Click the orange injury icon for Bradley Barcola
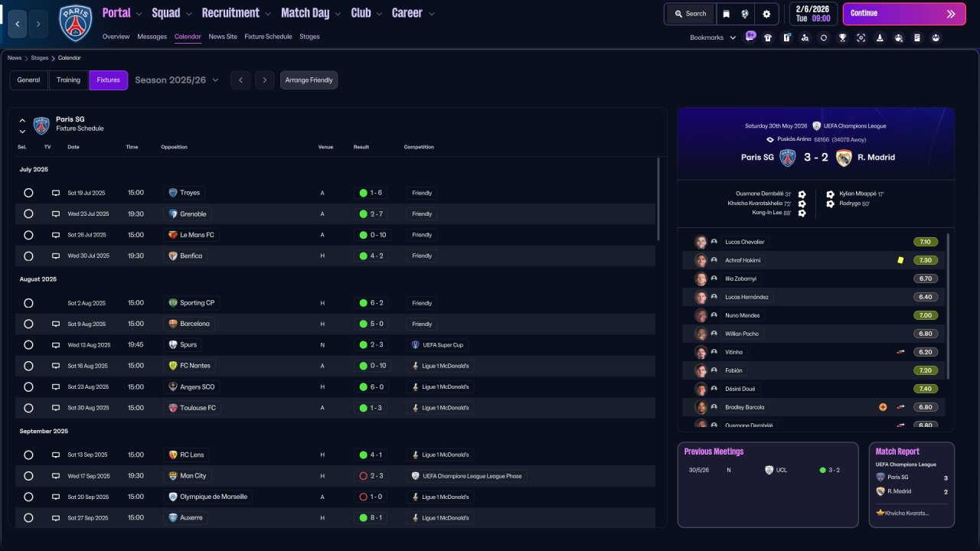 tap(883, 407)
